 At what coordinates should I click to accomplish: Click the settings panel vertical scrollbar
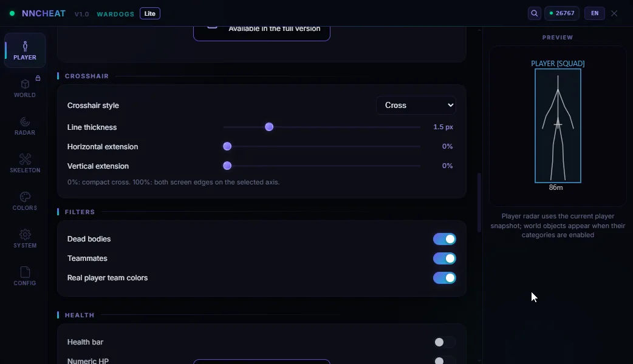click(479, 203)
